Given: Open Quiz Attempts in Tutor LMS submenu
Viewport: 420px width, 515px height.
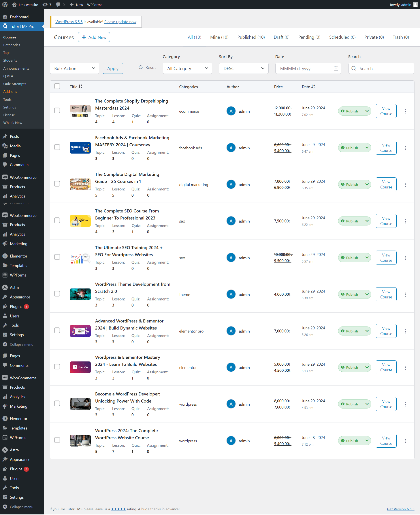Looking at the screenshot, I should tap(15, 84).
